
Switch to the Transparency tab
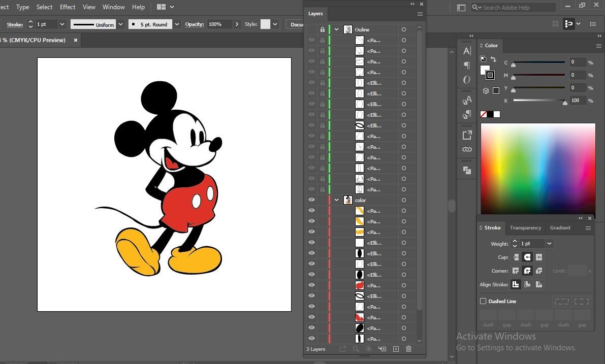(525, 228)
